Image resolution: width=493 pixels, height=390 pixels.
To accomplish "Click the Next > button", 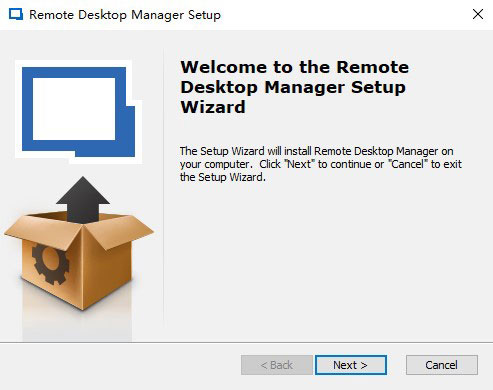I will click(351, 365).
